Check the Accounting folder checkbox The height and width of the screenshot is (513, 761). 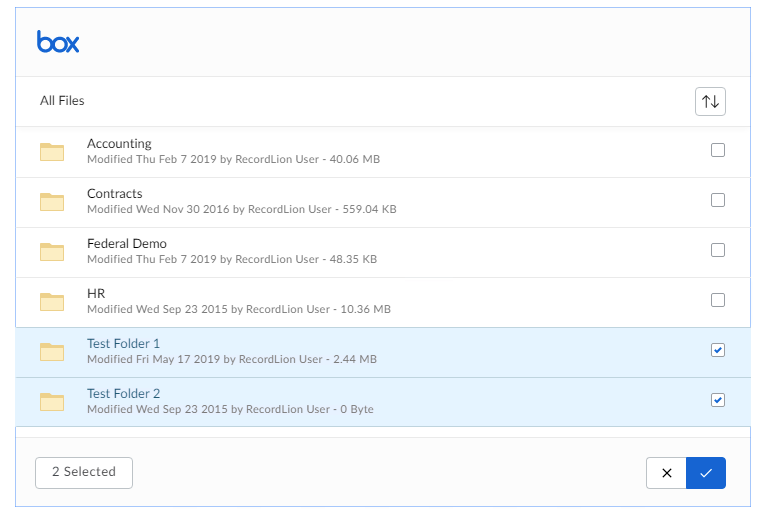(717, 150)
